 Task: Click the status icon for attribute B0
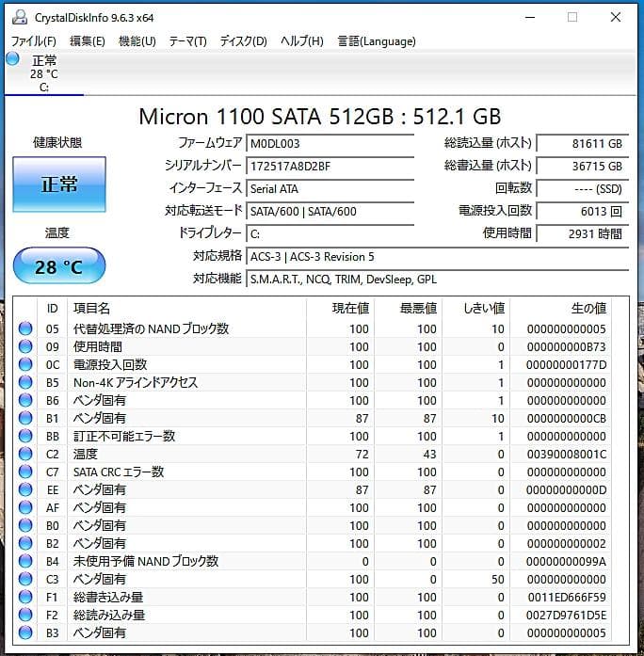pos(25,525)
